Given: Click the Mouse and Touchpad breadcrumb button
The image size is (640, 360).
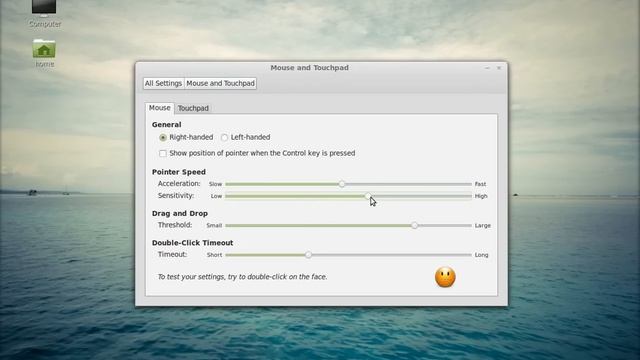Looking at the screenshot, I should pos(220,83).
